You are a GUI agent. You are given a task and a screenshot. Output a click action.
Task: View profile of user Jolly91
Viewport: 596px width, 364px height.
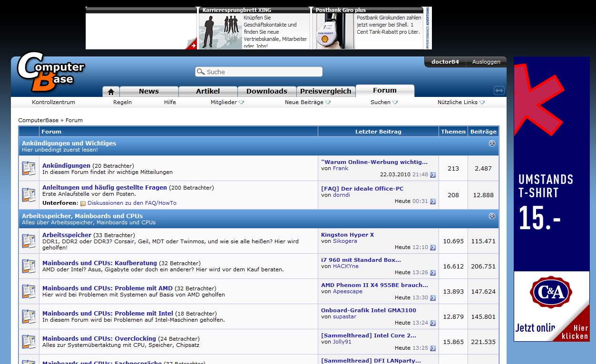pos(342,342)
